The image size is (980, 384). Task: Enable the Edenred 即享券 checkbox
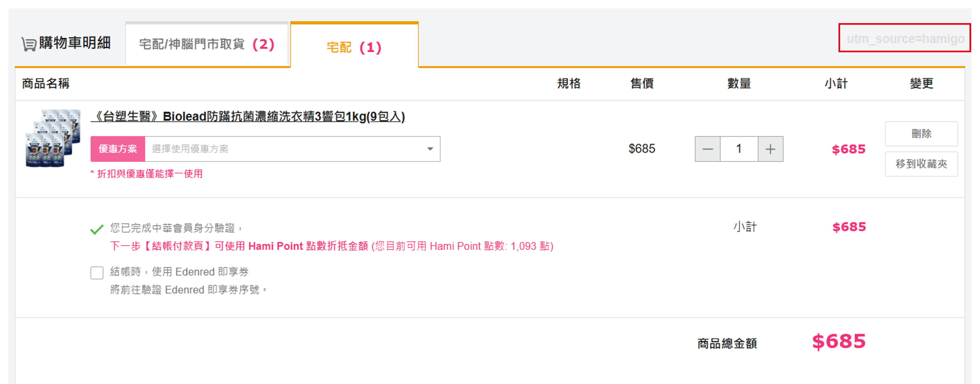tap(97, 273)
